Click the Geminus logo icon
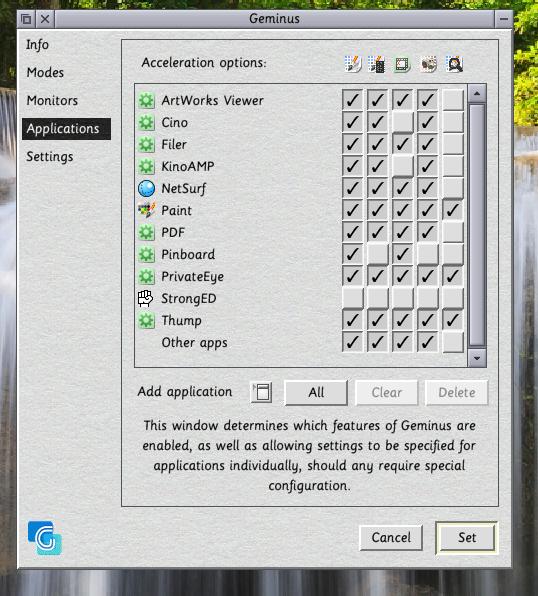 pyautogui.click(x=45, y=538)
